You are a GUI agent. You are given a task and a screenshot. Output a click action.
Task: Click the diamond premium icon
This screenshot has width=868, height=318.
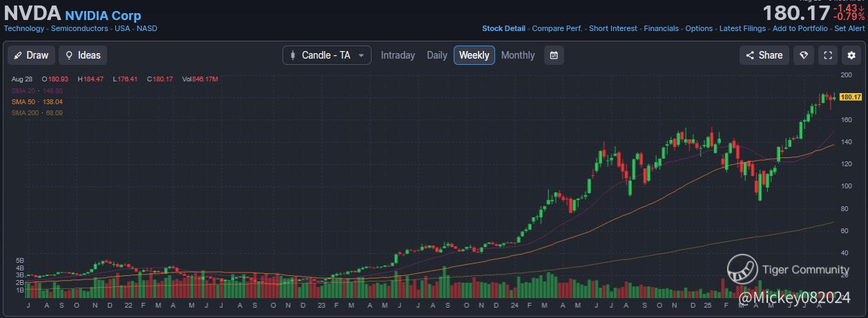point(803,55)
